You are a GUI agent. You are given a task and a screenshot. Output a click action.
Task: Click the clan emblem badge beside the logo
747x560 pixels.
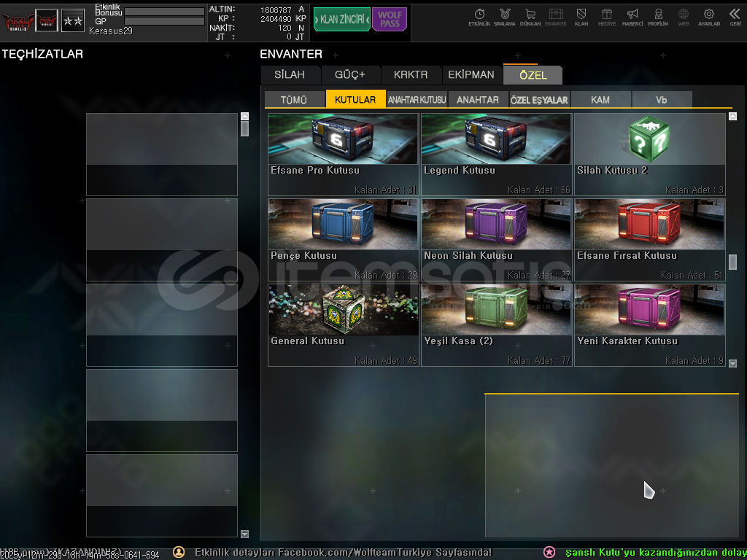click(x=47, y=20)
